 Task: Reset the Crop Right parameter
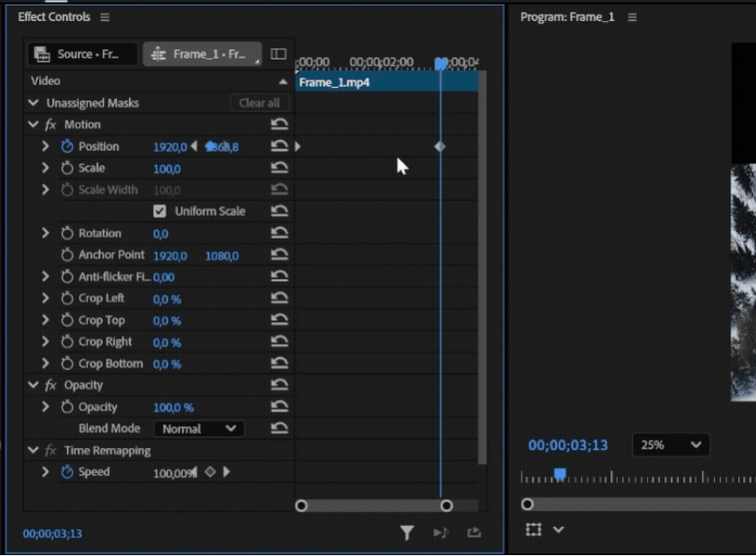tap(279, 342)
